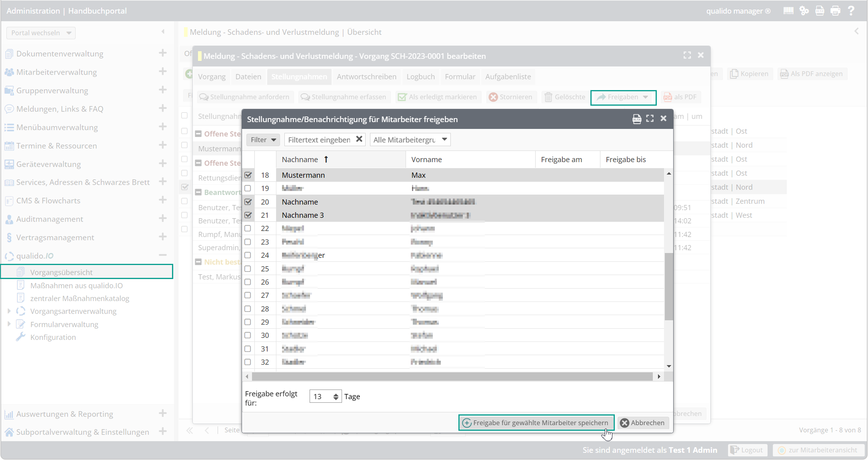Check the checkbox for row 28
This screenshot has width=868, height=460.
coord(248,309)
